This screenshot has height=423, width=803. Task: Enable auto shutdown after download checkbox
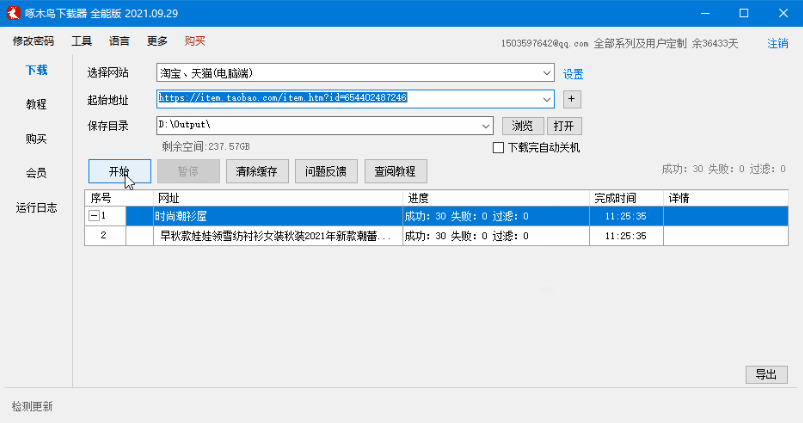(498, 147)
